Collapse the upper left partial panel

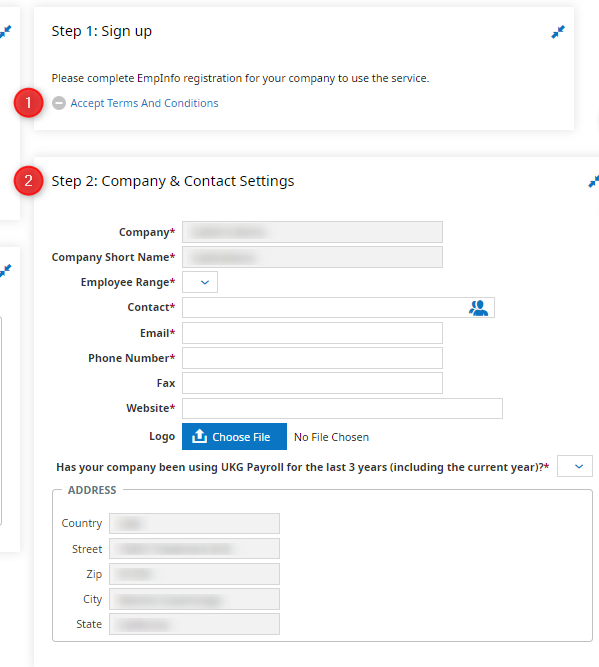point(5,32)
